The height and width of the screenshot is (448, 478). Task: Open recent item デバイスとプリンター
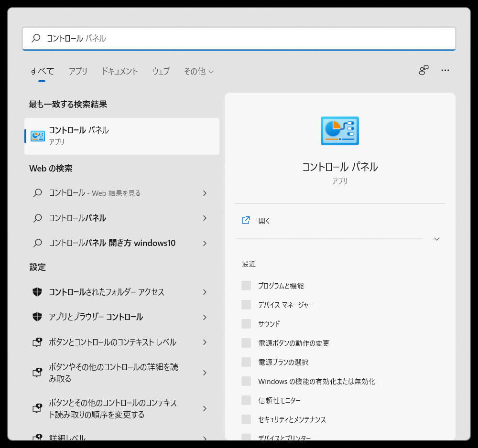click(x=284, y=437)
